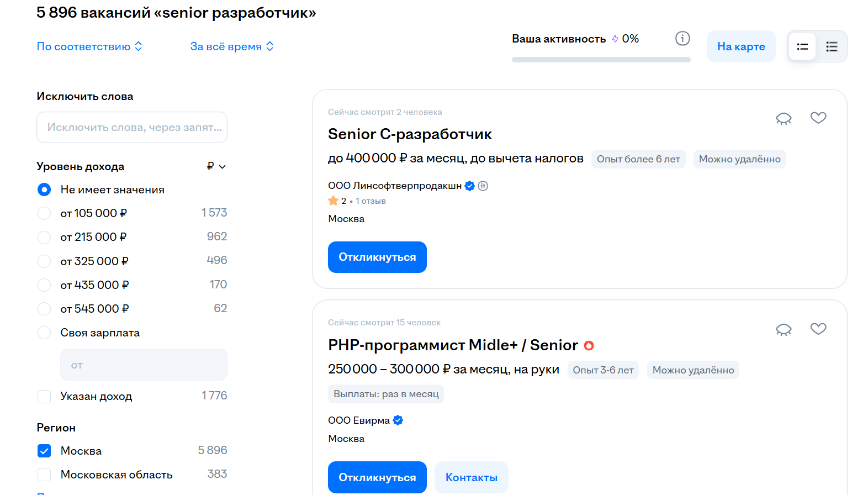Click the info badge beside ООО Линсофтверпродакшн

coord(483,186)
